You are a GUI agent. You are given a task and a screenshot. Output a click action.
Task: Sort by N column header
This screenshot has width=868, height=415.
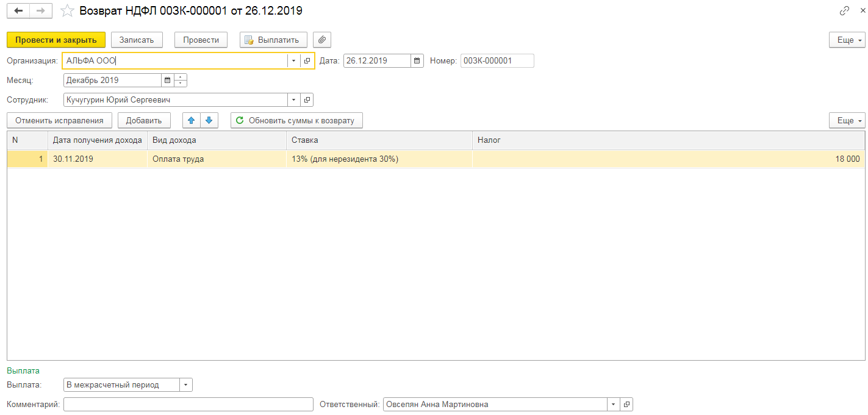[27, 140]
